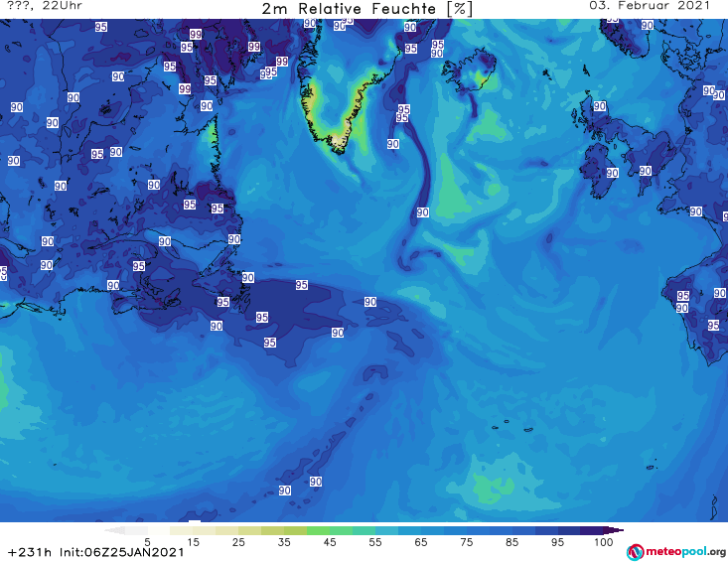The width and height of the screenshot is (728, 562).
Task: Click the colour bar value '65'
Action: 421,542
